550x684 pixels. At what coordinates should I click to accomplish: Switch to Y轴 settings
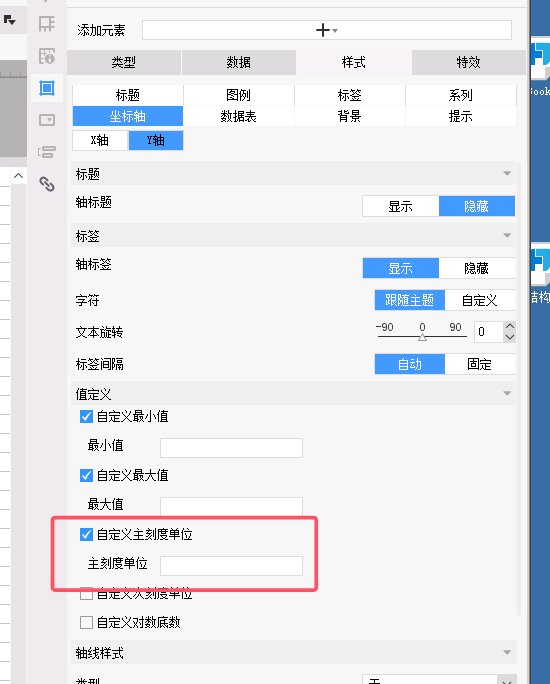(156, 140)
